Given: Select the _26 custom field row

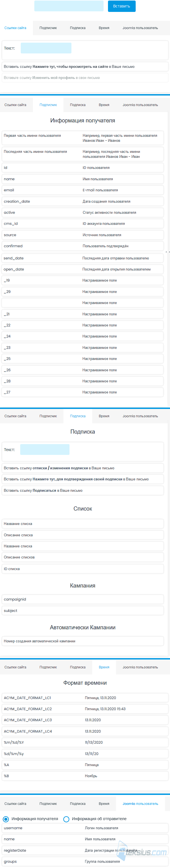Looking at the screenshot, I should [x=83, y=370].
